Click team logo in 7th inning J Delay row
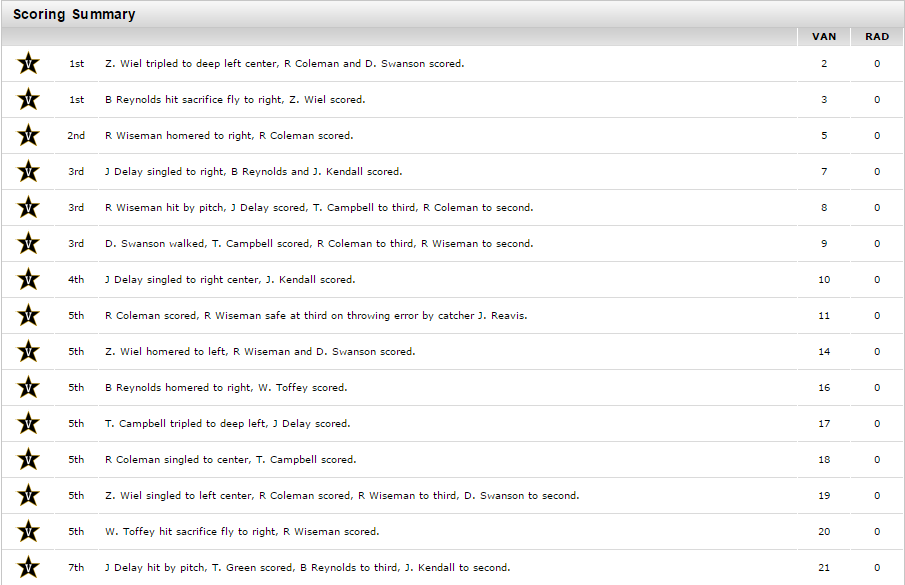 (x=28, y=567)
